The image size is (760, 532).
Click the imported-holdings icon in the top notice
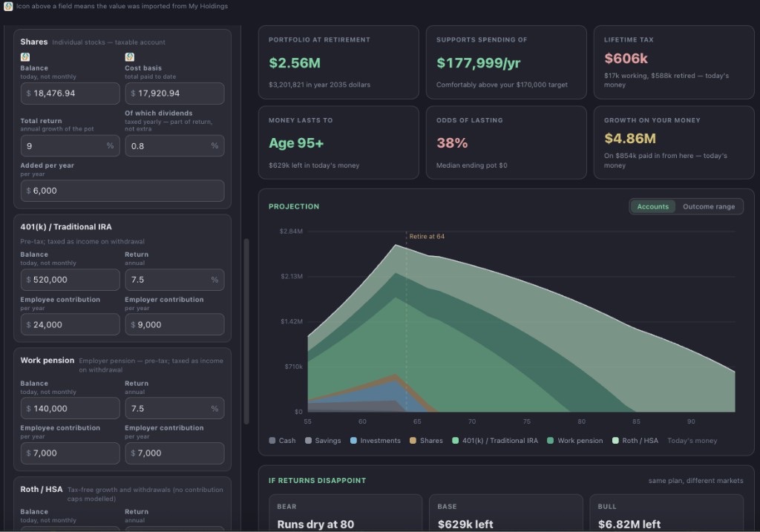tap(7, 6)
